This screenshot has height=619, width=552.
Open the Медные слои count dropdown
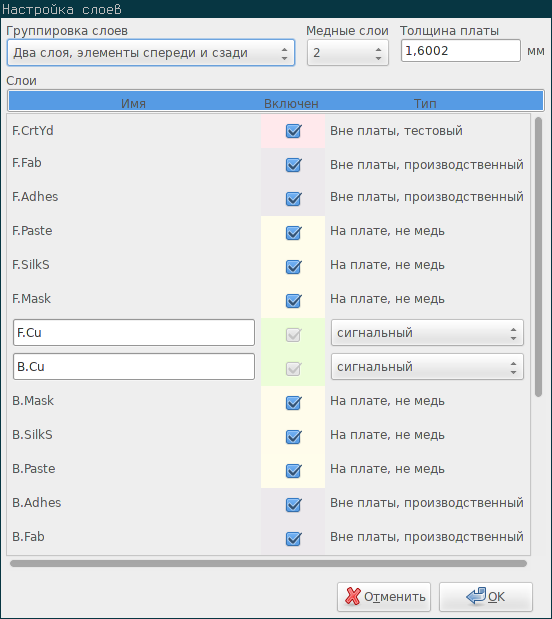coord(348,53)
